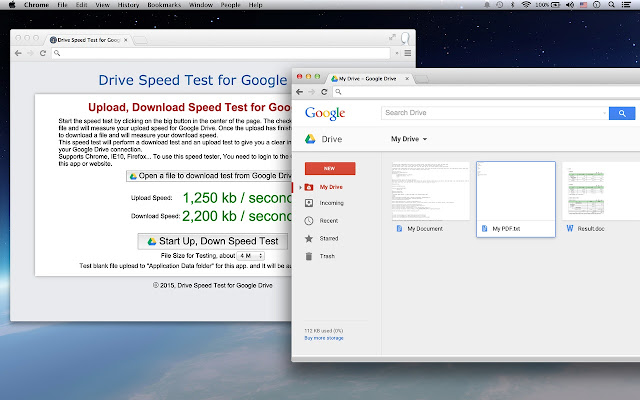Click the blue search magnifier button
Screen dimensions: 640x400
point(622,113)
